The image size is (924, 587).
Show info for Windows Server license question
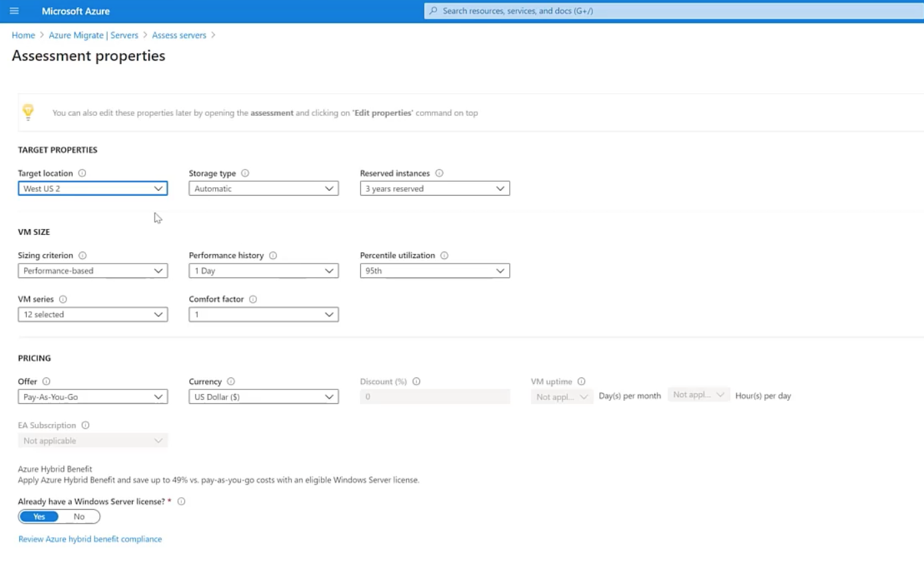click(181, 502)
